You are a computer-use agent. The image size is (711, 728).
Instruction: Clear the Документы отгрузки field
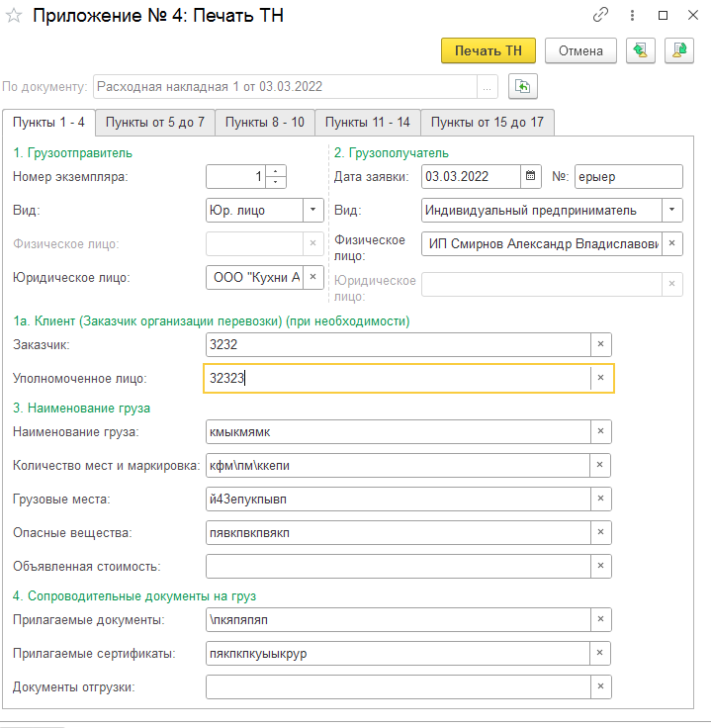coord(601,686)
